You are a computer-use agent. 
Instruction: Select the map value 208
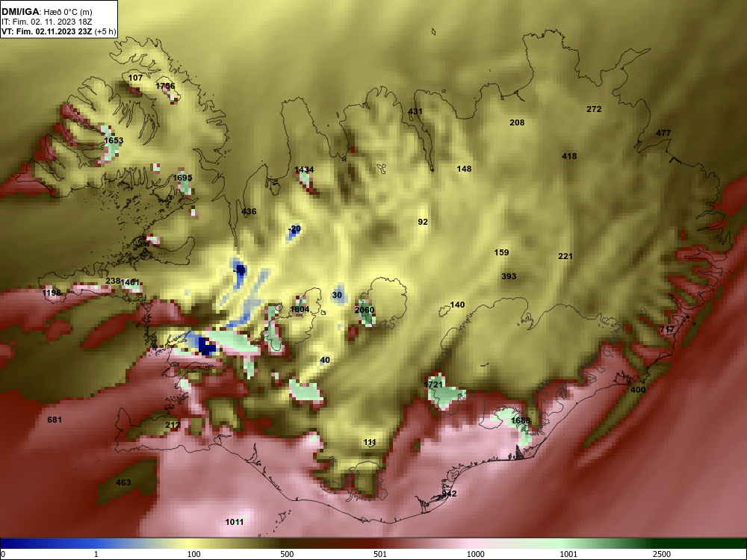click(x=517, y=122)
